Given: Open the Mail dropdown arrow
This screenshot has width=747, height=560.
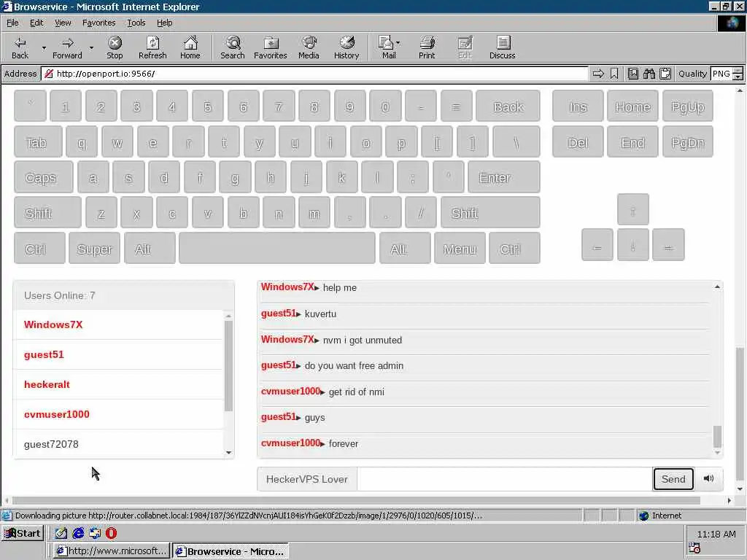Looking at the screenshot, I should 398,43.
